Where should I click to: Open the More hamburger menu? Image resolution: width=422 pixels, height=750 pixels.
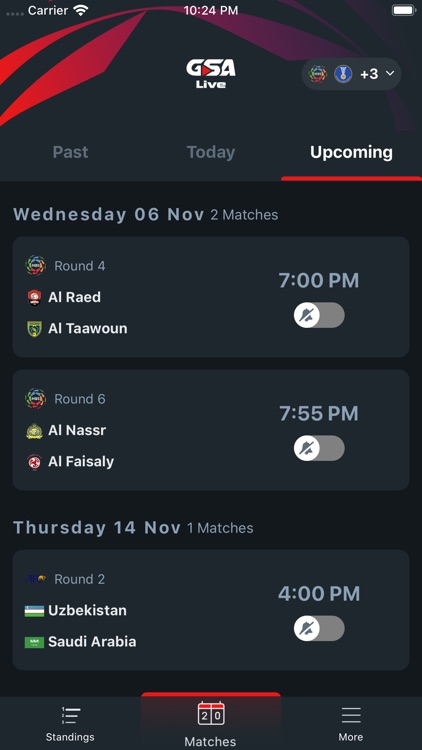pos(351,716)
